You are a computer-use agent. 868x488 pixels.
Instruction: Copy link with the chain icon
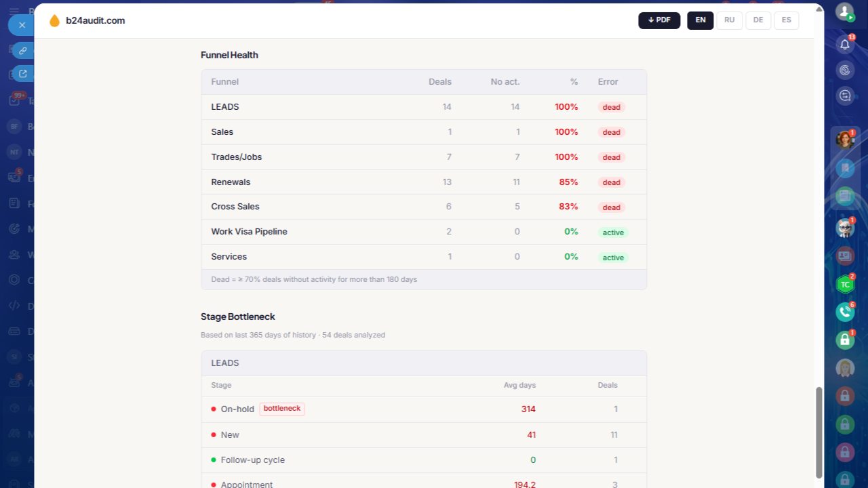pos(23,50)
